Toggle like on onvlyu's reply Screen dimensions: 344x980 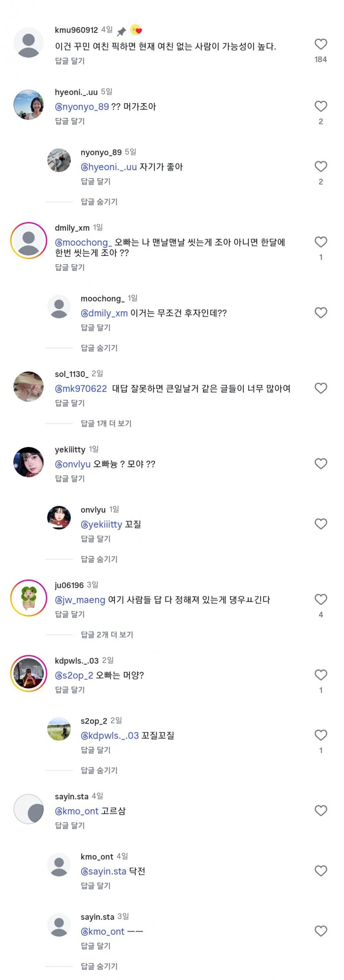(x=321, y=524)
